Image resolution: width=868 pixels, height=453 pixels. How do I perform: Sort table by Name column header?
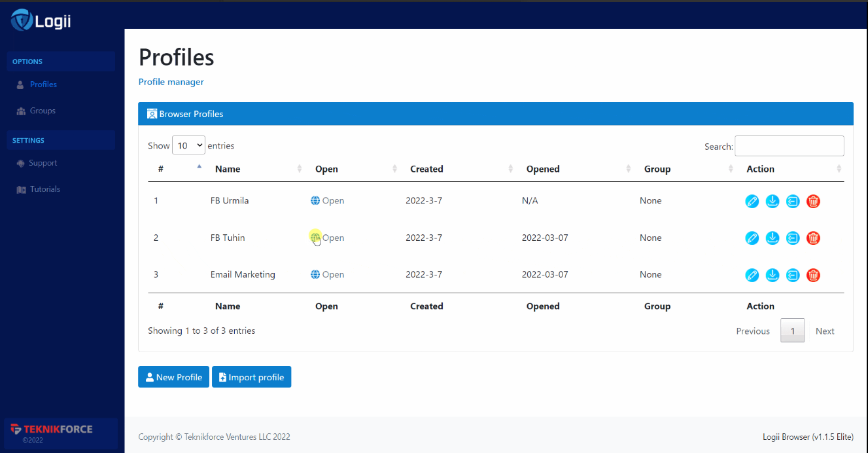pos(256,169)
